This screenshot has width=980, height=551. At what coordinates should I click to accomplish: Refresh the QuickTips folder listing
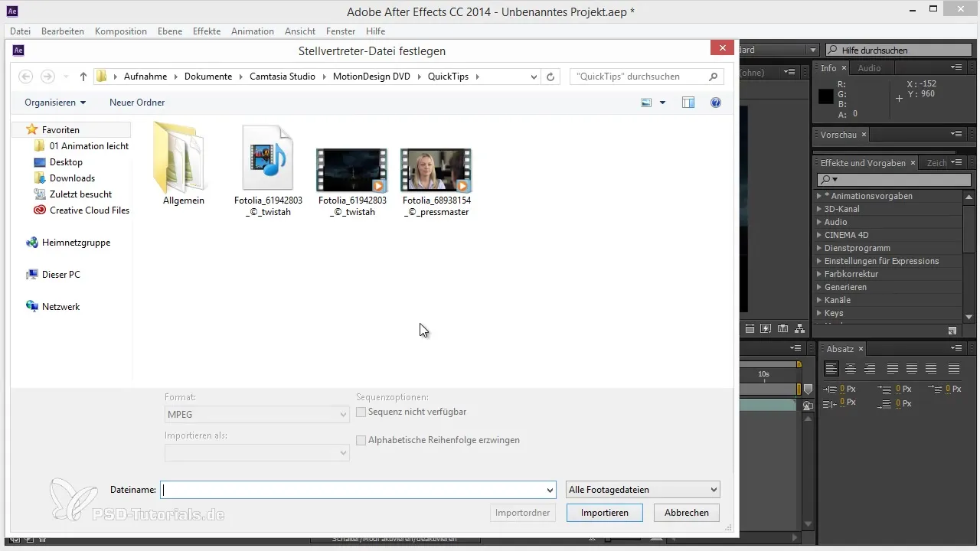tap(550, 77)
